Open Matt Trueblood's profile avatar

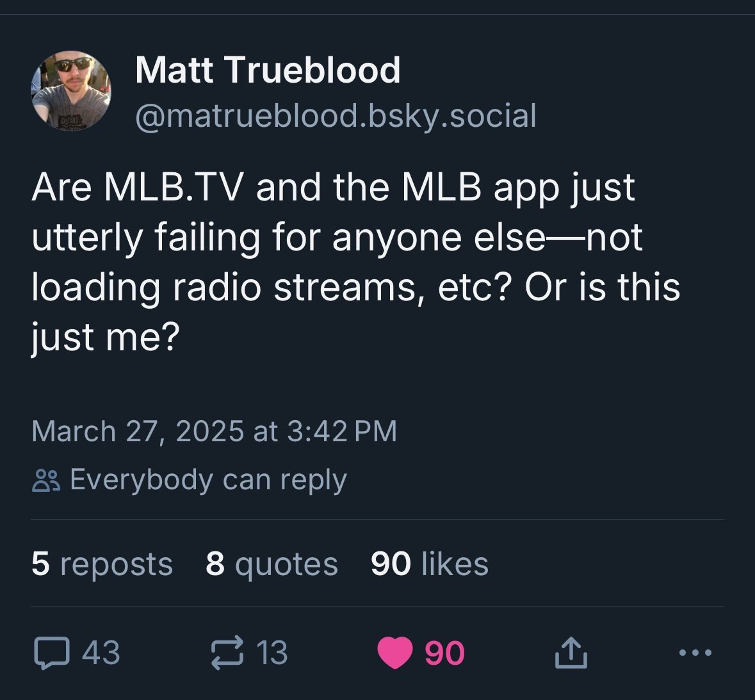tap(71, 90)
